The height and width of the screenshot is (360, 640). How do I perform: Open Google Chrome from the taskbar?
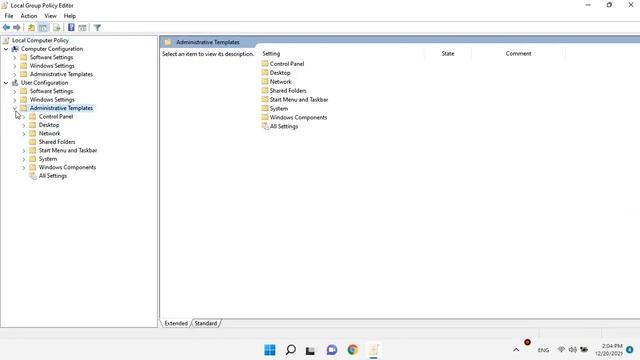353,350
